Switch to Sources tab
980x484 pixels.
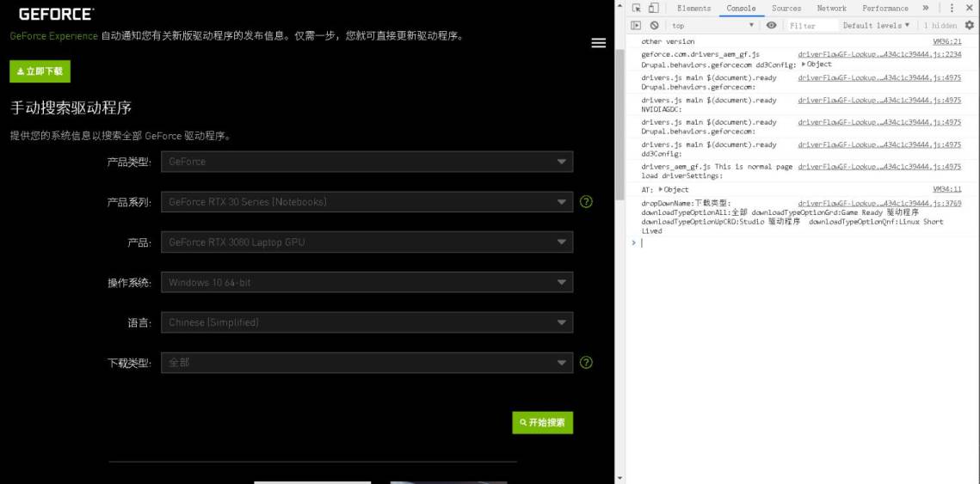786,8
